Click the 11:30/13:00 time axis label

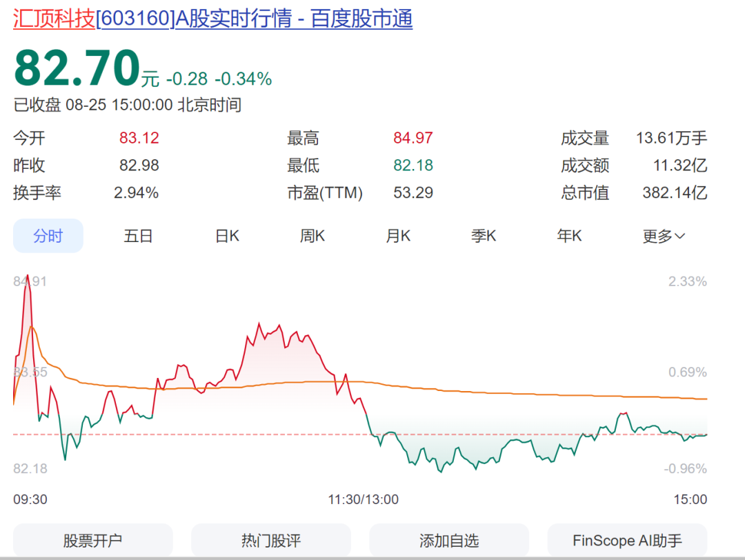click(x=363, y=499)
